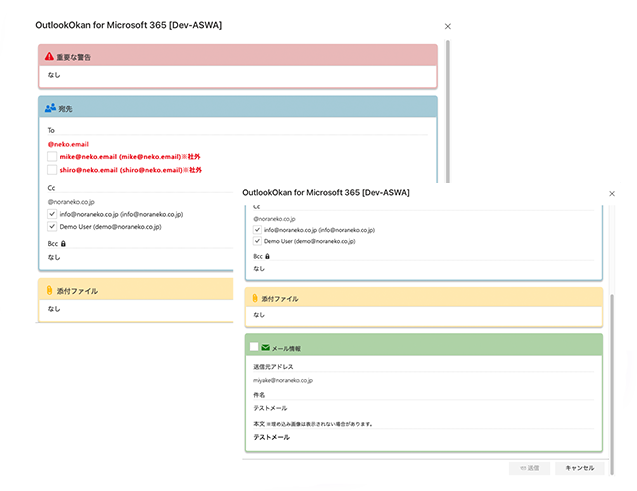
Task: Click the 送信元アドレス label
Action: [273, 367]
